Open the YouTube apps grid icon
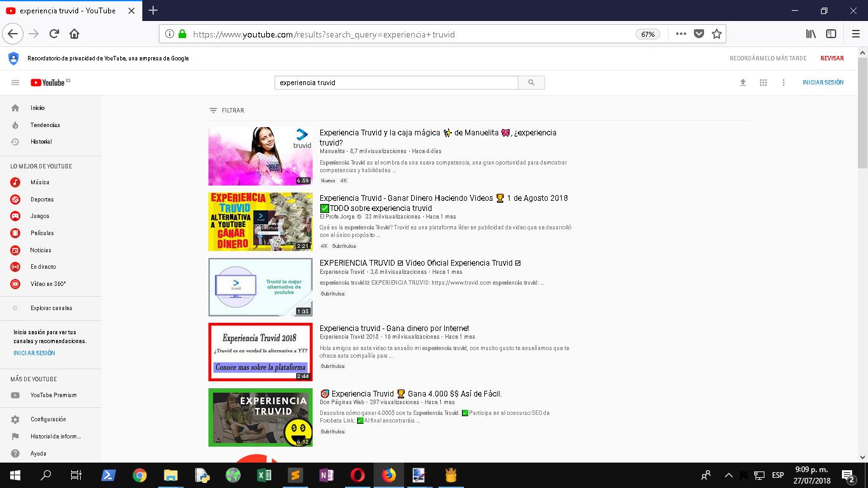Screen dimensions: 868x488 pos(763,83)
